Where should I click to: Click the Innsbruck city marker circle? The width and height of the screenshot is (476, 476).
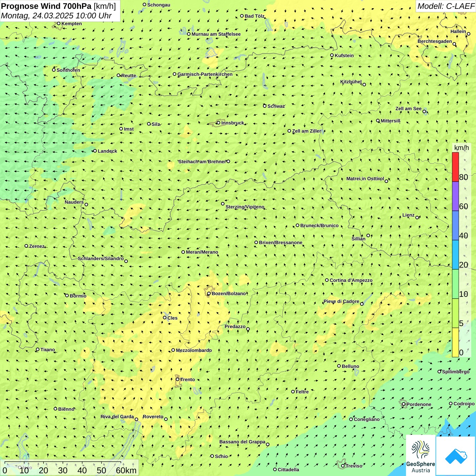[219, 123]
